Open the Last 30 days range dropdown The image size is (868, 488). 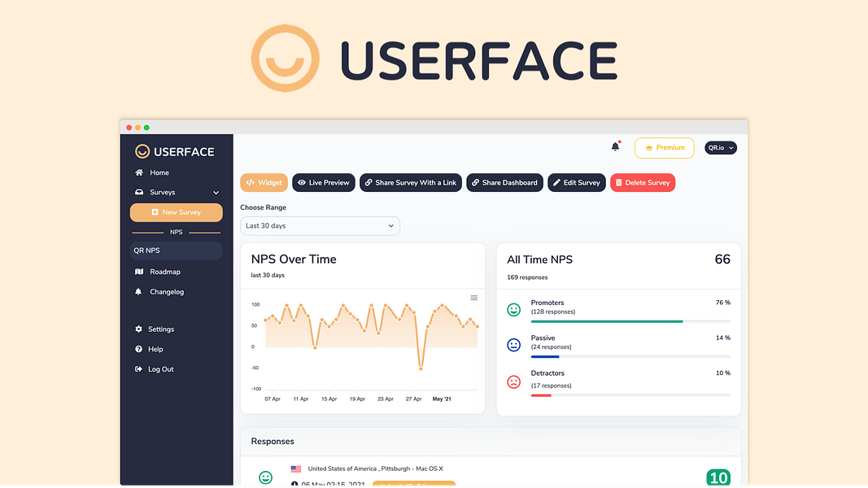[320, 225]
